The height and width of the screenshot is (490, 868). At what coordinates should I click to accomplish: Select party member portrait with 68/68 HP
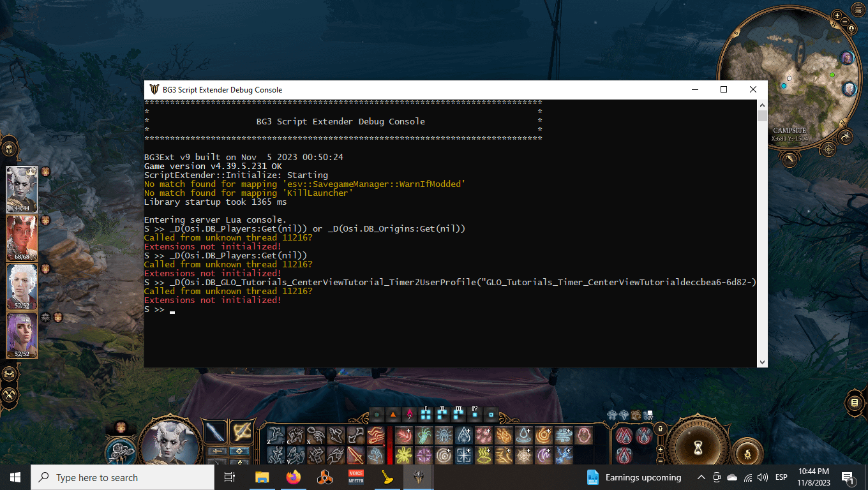(x=22, y=237)
